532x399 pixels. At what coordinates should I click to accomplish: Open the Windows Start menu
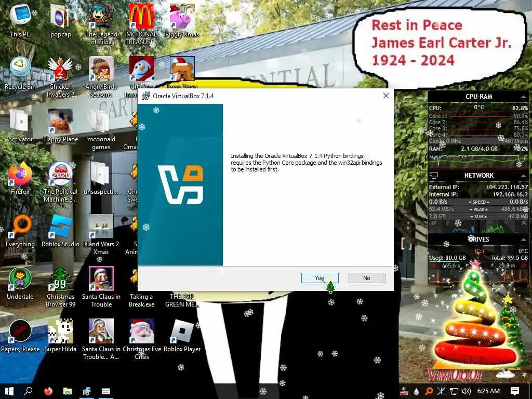pyautogui.click(x=9, y=391)
